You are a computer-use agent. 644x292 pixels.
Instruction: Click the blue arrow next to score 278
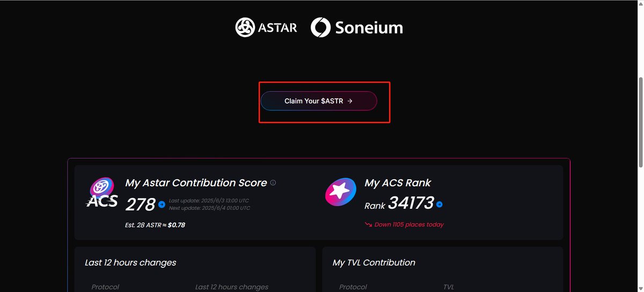click(x=162, y=205)
